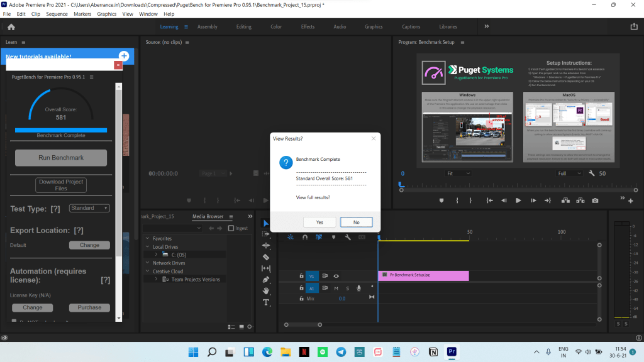Viewport: 644px width, 362px height.
Task: Toggle lock on A1 track
Action: tap(301, 288)
